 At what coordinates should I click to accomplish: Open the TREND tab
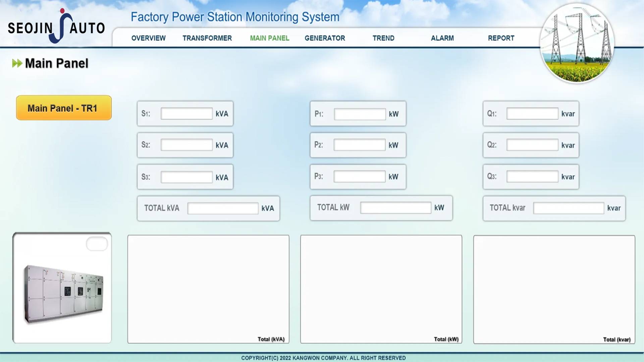(383, 38)
